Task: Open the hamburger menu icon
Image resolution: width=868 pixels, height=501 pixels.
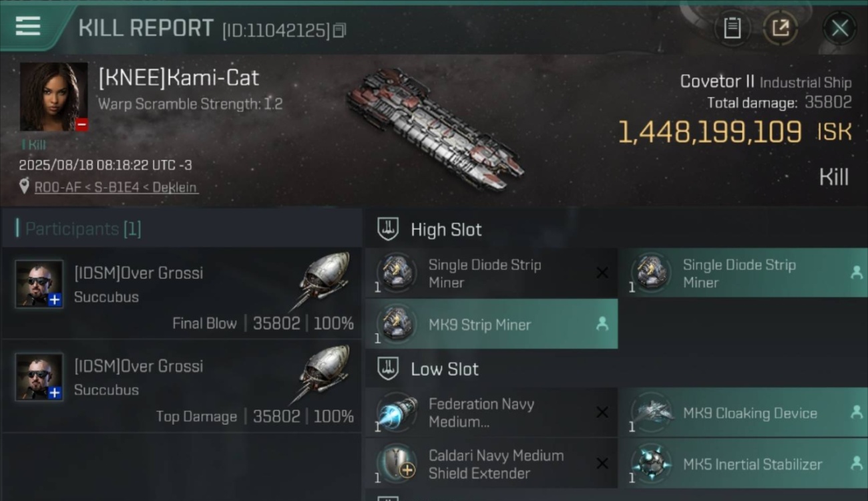Action: [x=27, y=26]
